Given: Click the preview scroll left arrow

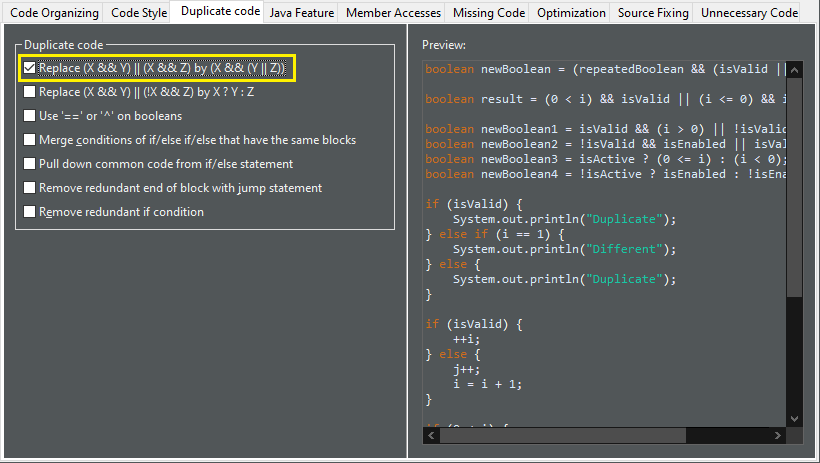Looking at the screenshot, I should coord(431,435).
